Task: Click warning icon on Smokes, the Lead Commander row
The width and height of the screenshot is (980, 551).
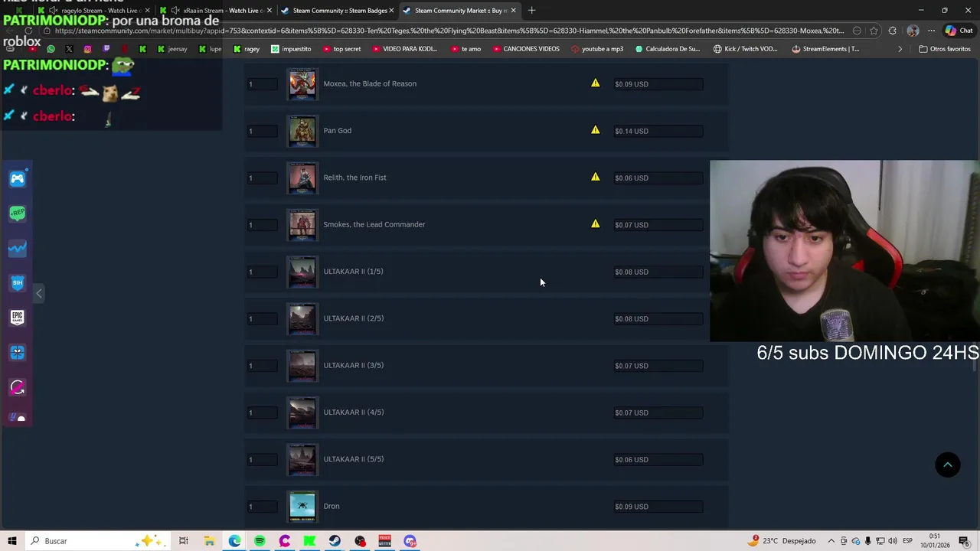Action: point(595,223)
